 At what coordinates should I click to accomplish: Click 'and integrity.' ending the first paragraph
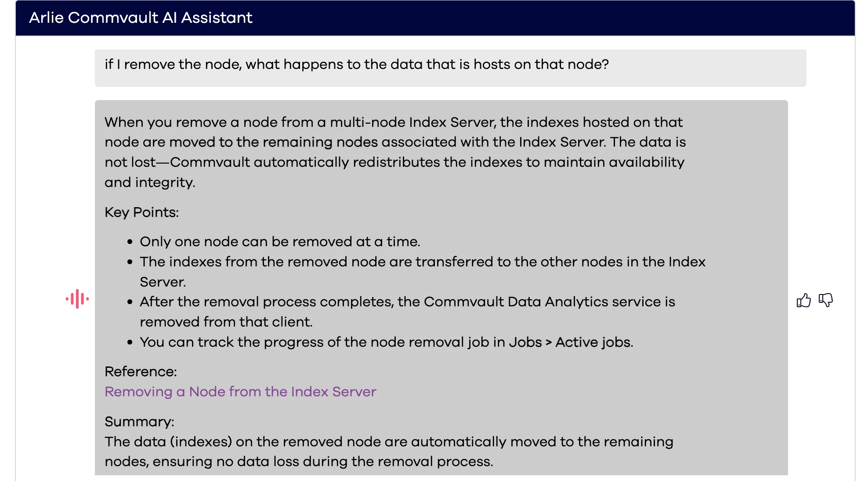coord(150,183)
